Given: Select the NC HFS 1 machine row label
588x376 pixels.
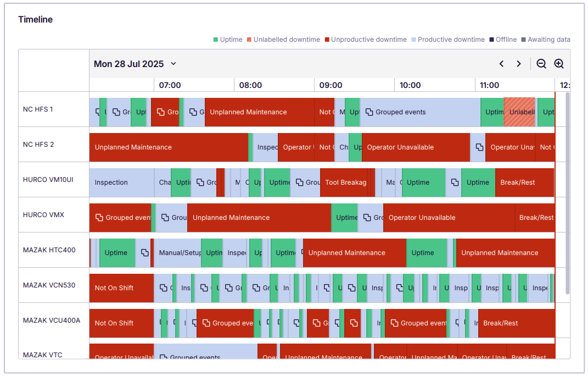Looking at the screenshot, I should click(38, 109).
